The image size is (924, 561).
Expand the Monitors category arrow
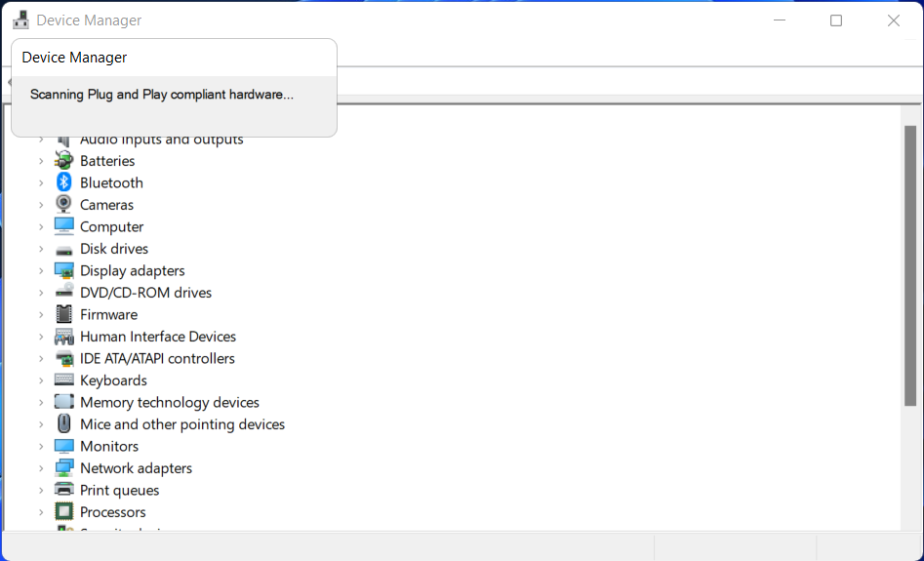41,446
